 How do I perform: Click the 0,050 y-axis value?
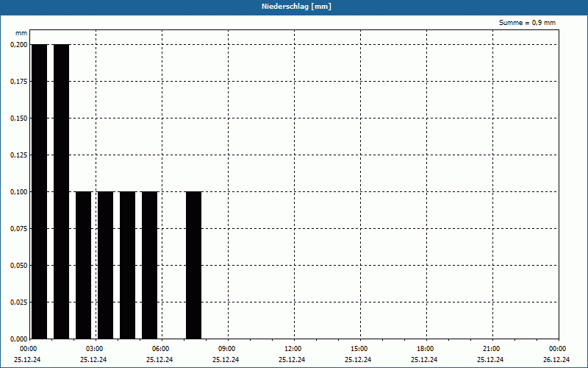coord(19,266)
